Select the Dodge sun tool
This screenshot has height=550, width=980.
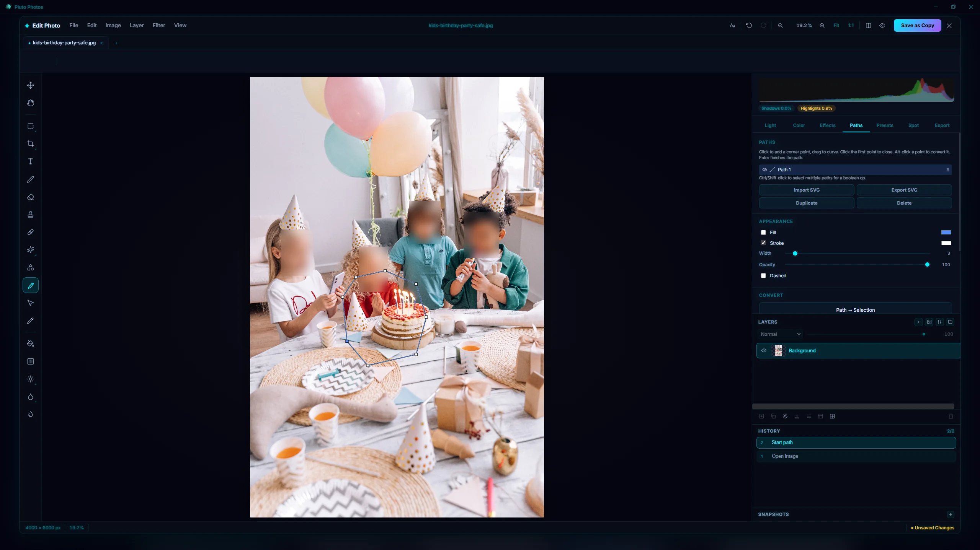pyautogui.click(x=31, y=379)
